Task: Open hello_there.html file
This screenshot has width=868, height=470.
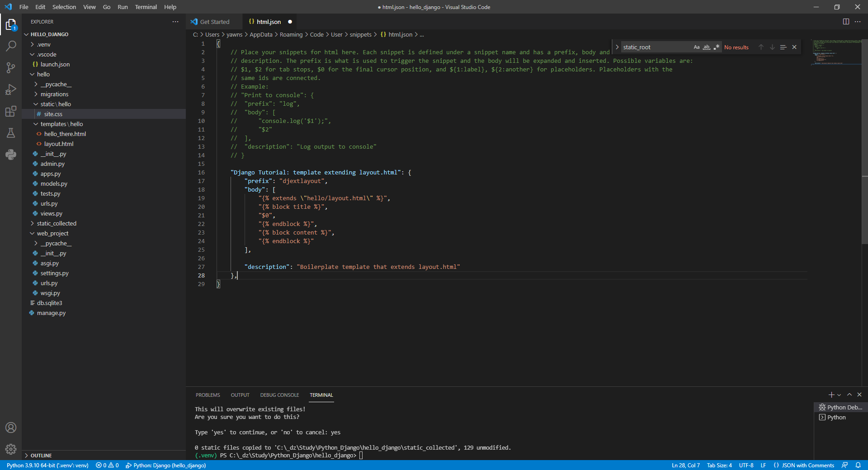Action: pos(65,134)
